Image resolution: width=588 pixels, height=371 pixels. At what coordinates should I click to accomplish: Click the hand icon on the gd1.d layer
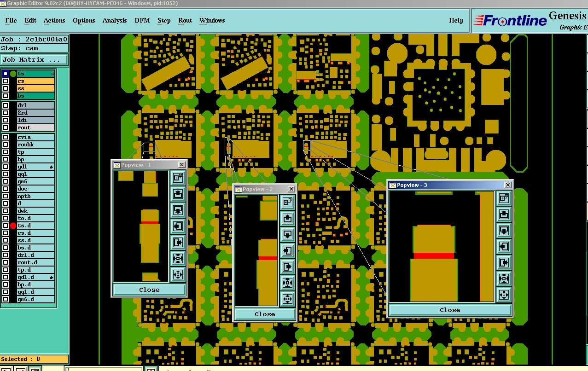[x=51, y=277]
